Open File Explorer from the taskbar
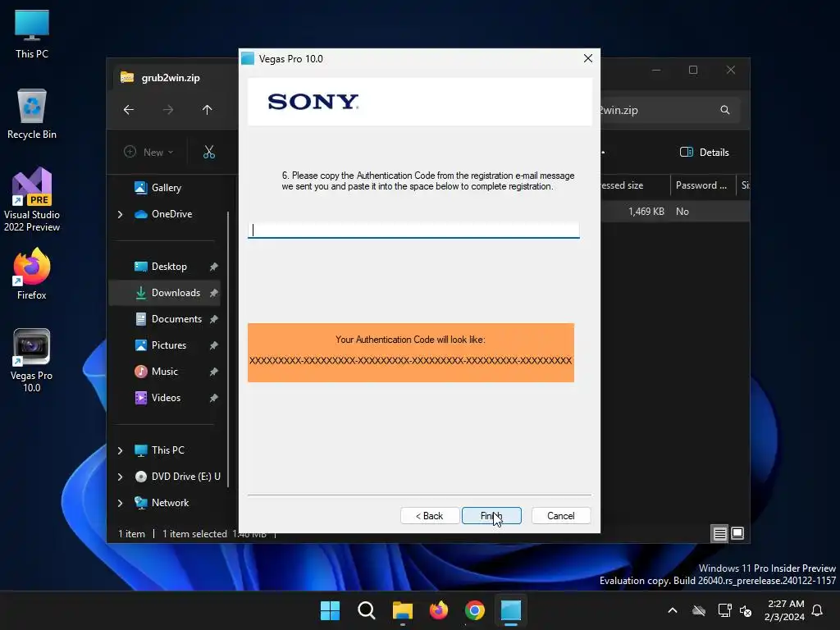 (x=402, y=610)
